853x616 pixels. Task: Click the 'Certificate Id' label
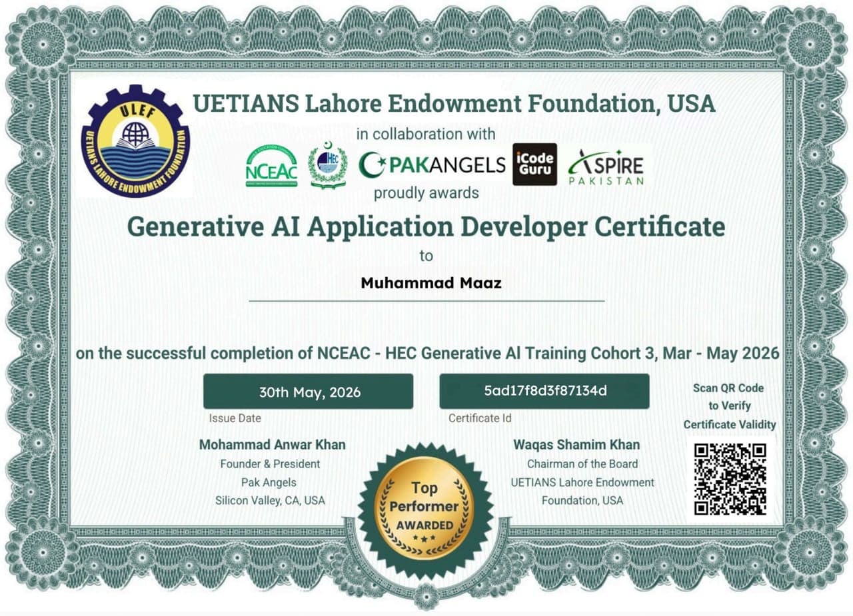tap(480, 418)
